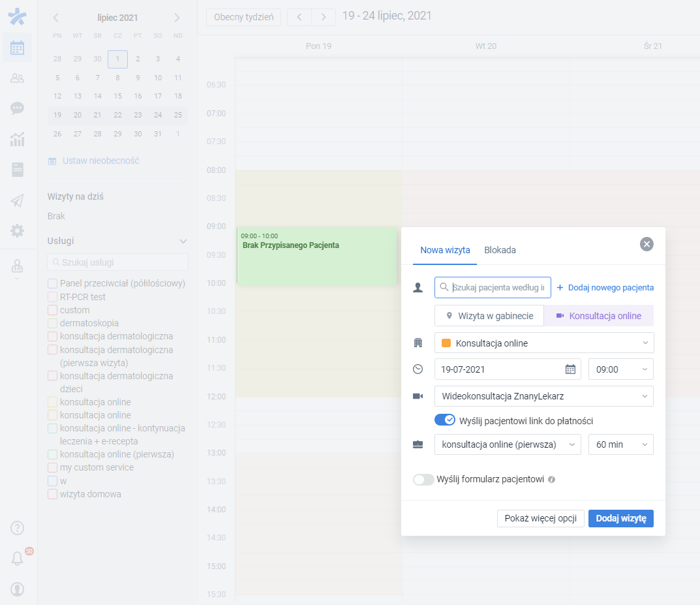Open the Calendar section in the sidebar
This screenshot has height=605, width=700.
(18, 47)
